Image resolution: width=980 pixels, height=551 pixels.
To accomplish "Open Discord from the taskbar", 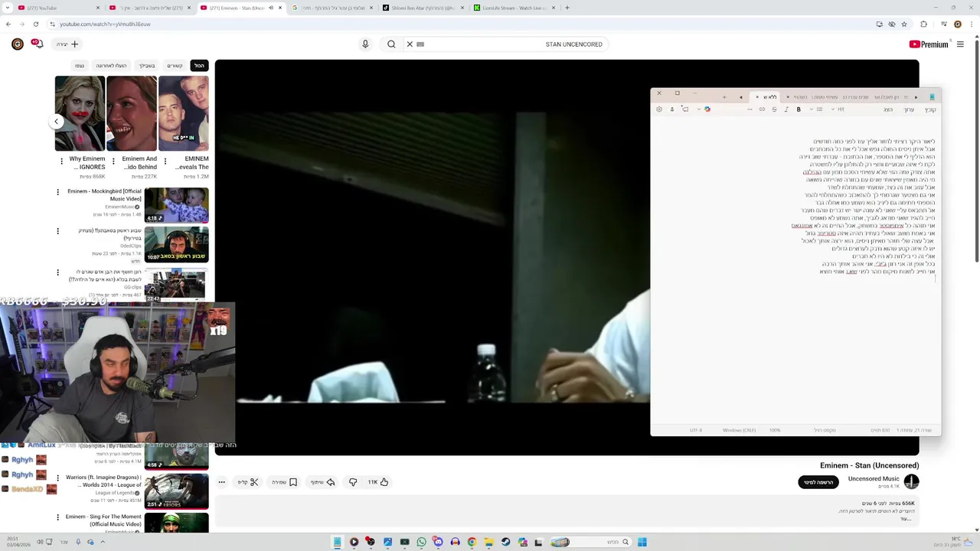I will (x=438, y=542).
